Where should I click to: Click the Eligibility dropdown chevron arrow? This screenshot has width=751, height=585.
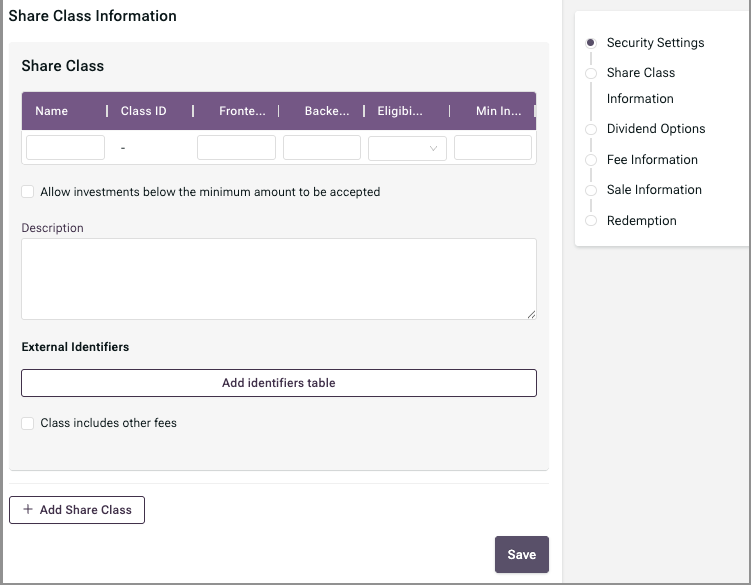click(433, 149)
